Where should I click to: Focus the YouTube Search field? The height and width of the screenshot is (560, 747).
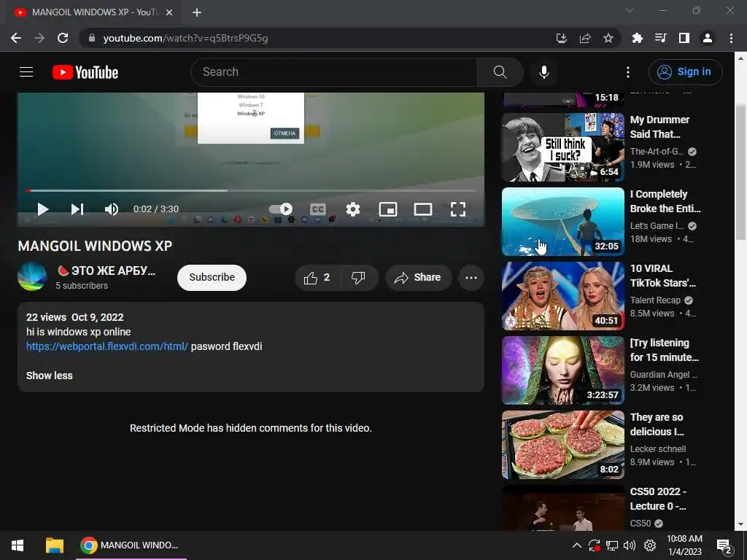click(x=334, y=72)
